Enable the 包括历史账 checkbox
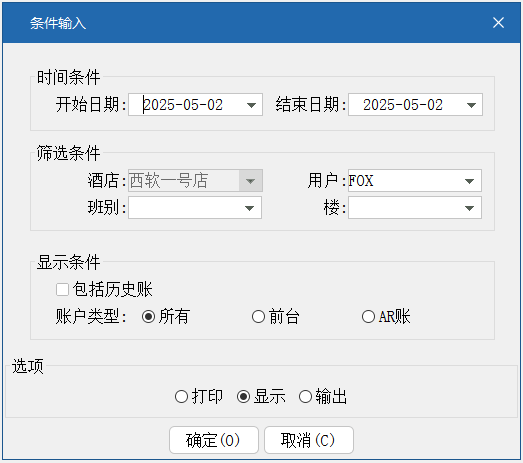Viewport: 523px width, 463px height. pyautogui.click(x=62, y=289)
